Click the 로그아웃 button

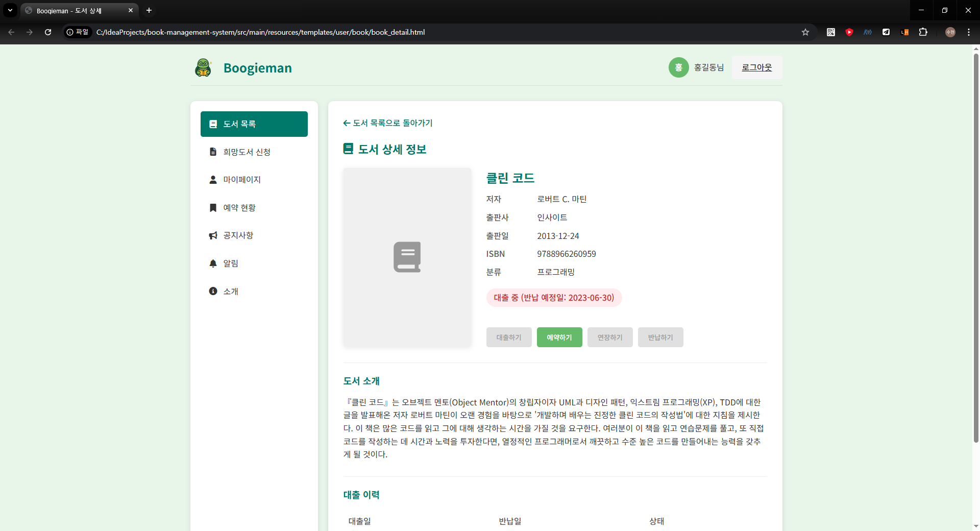click(x=756, y=67)
